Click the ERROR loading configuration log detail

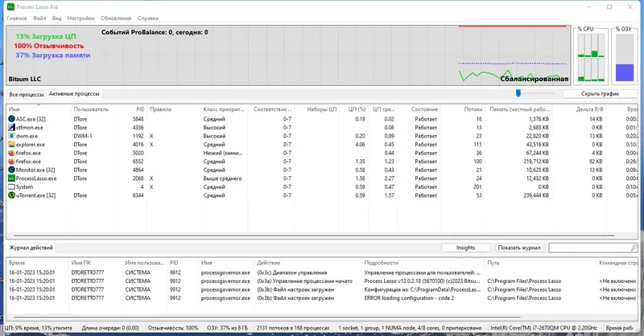click(409, 298)
